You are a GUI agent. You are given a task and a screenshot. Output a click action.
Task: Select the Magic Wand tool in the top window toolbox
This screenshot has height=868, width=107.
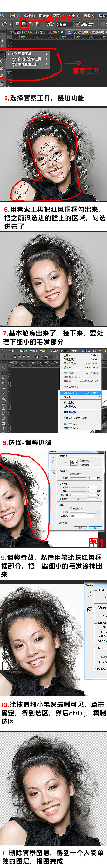click(x=2, y=62)
